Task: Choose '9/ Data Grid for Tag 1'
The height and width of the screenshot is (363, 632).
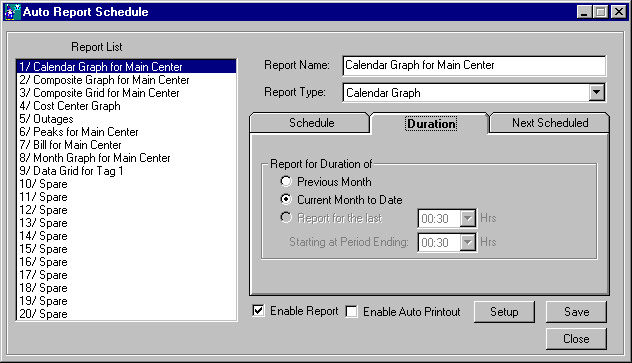Action: point(126,171)
